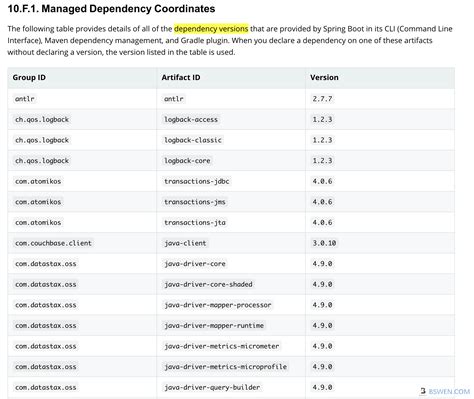Select the java-client version 3.0.10
This screenshot has height=399, width=474.
[324, 243]
